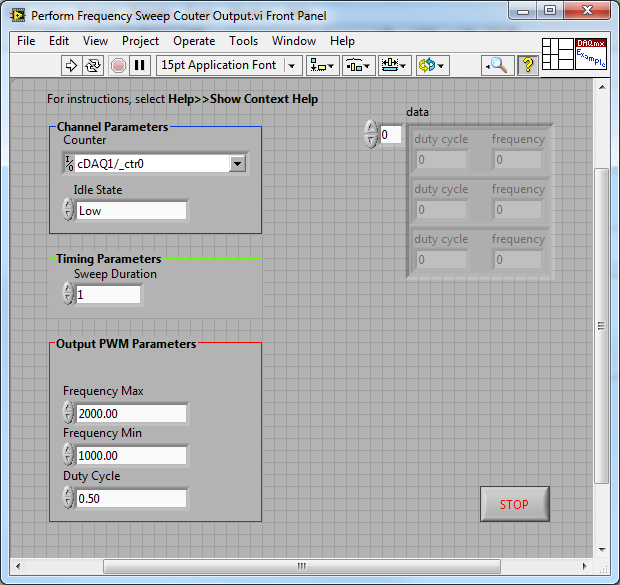Click the data array index stepper

tap(371, 134)
